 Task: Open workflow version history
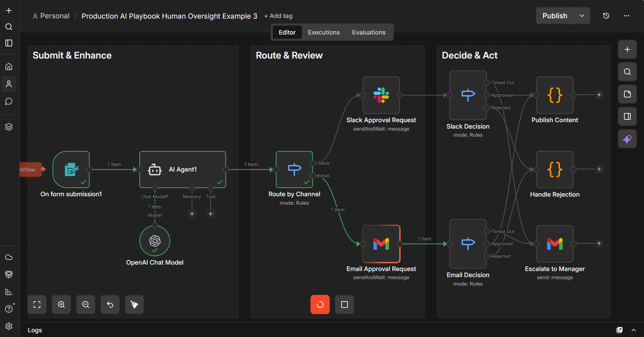coord(606,16)
